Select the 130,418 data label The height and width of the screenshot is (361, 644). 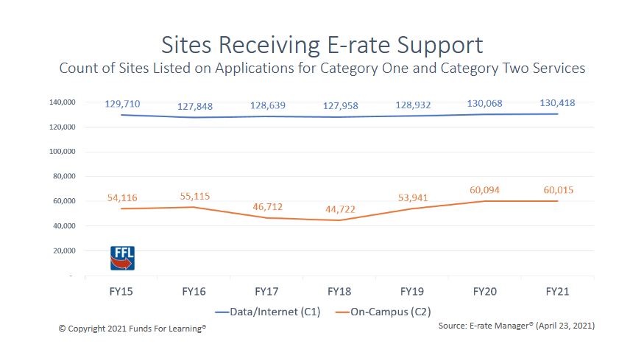tap(557, 103)
